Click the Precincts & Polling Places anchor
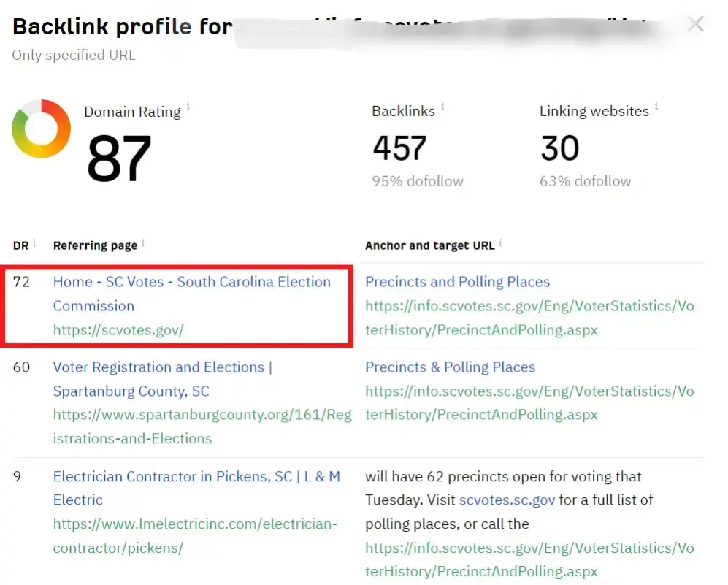 tap(450, 367)
